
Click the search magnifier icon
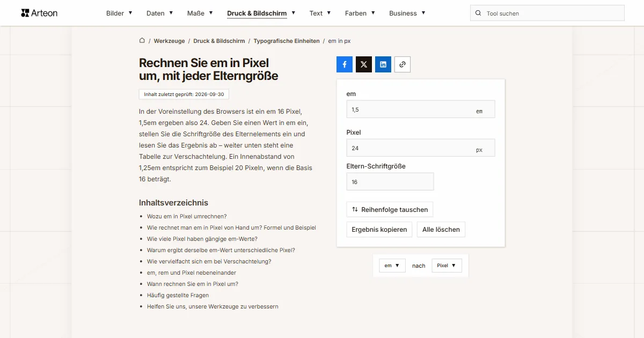tap(478, 13)
